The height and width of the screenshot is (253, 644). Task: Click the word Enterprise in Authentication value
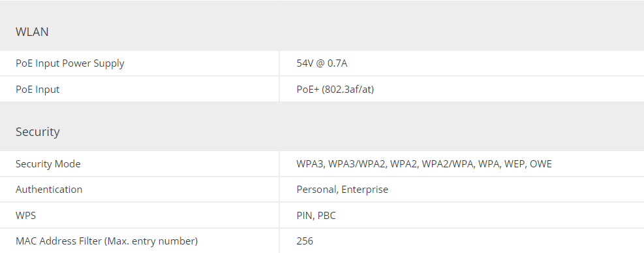(365, 189)
